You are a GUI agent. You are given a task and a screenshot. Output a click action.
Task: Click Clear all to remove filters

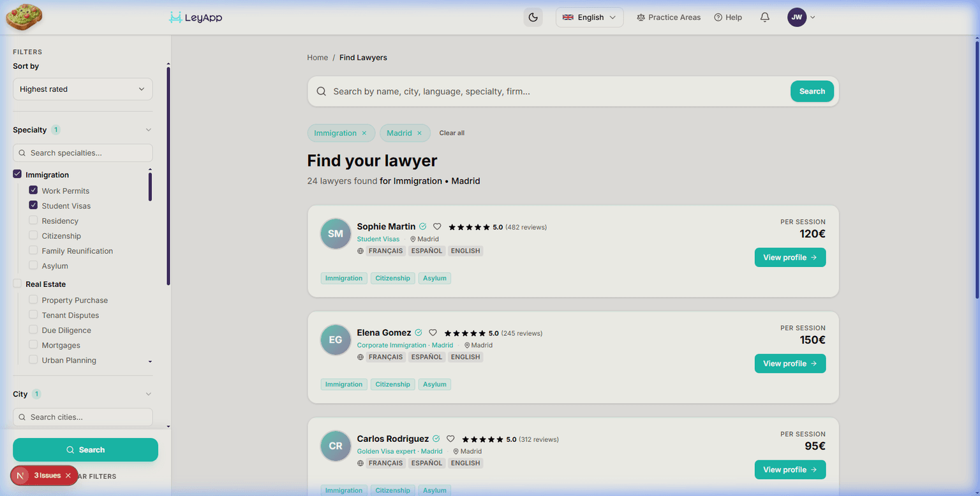[x=452, y=133]
